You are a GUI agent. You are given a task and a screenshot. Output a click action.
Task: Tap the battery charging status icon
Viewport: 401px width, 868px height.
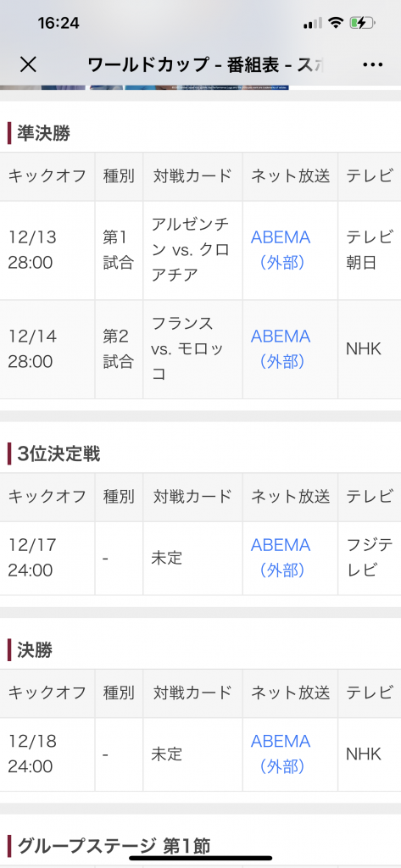363,23
